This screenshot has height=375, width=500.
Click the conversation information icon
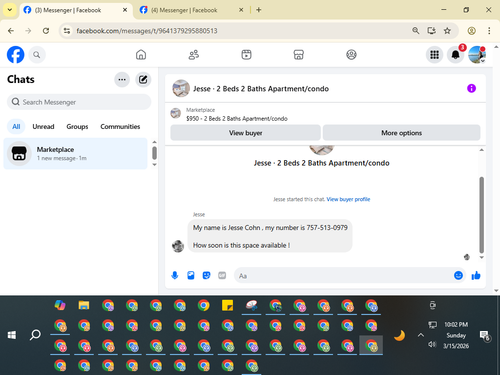pos(471,88)
